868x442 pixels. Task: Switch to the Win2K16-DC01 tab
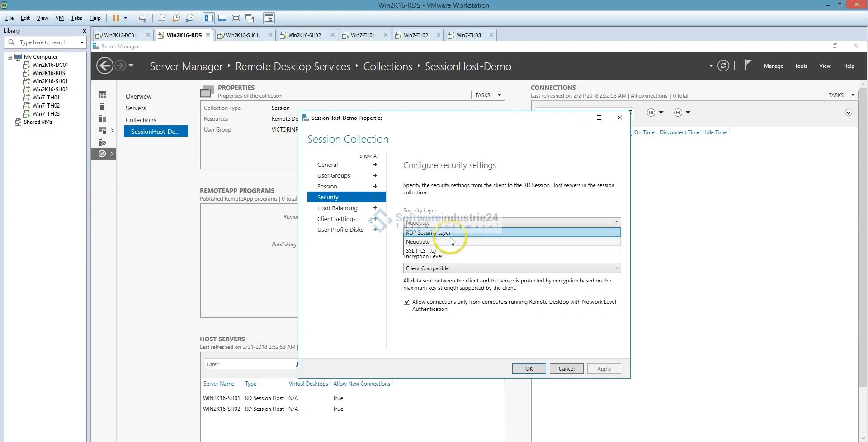[120, 35]
